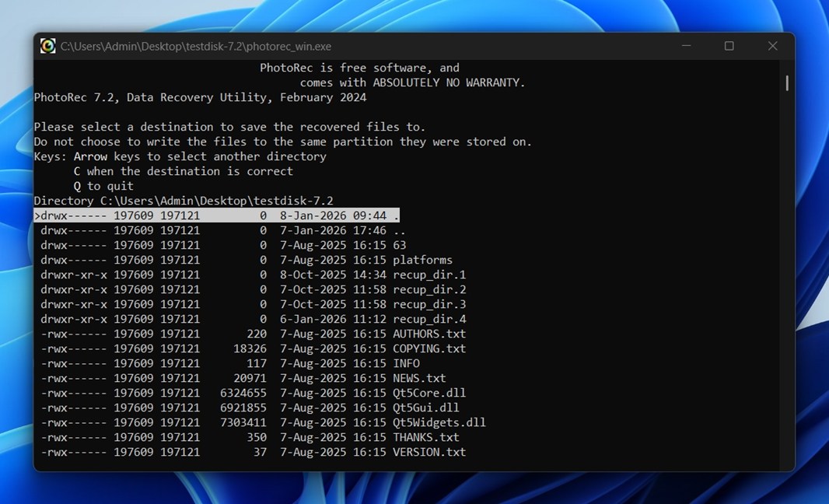Select the platforms directory
The width and height of the screenshot is (829, 504).
click(x=422, y=260)
